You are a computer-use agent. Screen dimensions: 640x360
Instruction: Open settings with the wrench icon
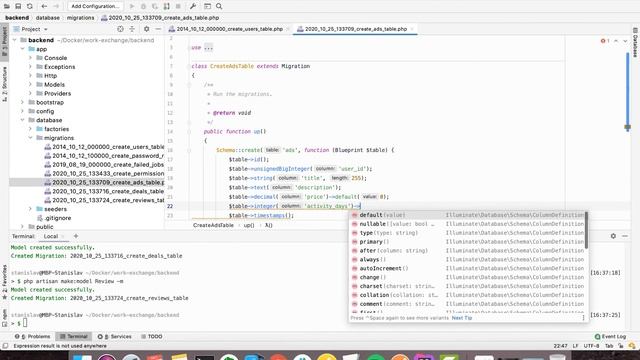pyautogui.click(x=193, y=6)
